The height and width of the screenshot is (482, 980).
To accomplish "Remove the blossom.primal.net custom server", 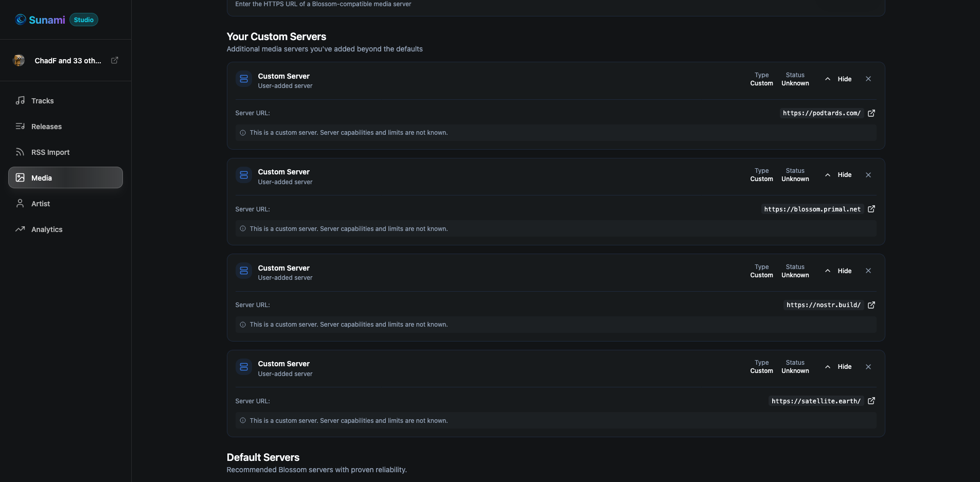I will coord(868,175).
